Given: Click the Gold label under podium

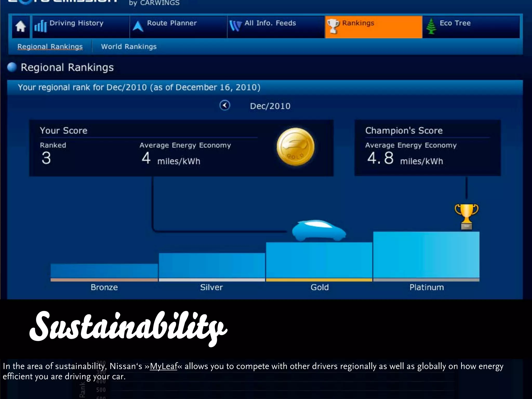Looking at the screenshot, I should pos(320,287).
